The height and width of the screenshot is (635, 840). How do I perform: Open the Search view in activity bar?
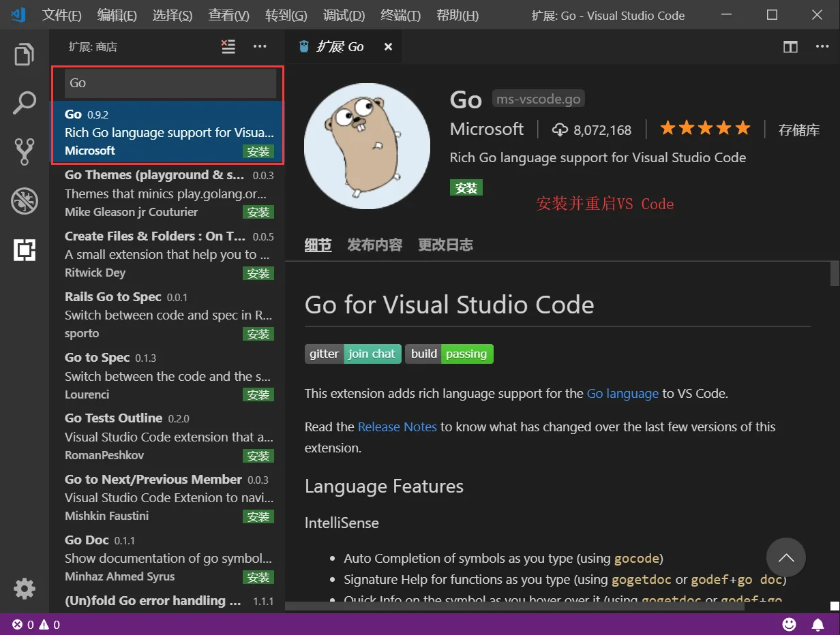[25, 103]
